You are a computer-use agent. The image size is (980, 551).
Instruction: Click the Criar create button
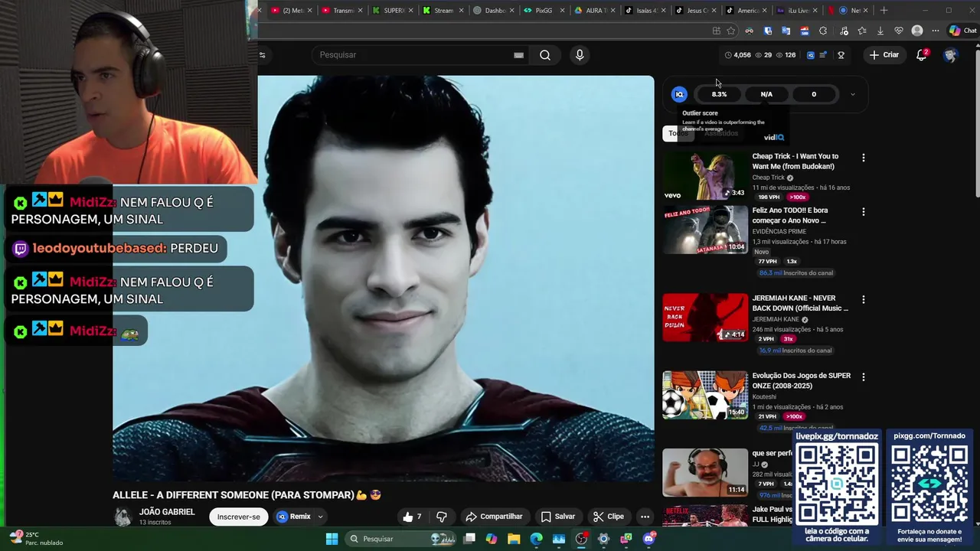click(884, 55)
